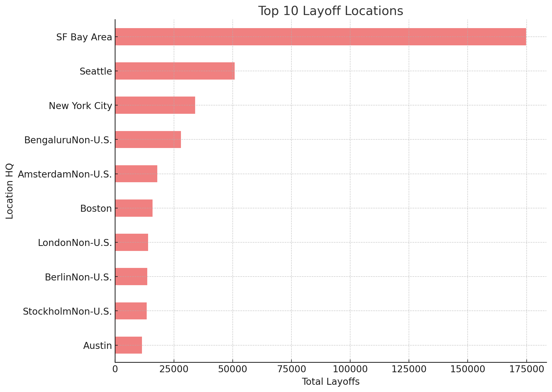Click the 100000 tick label
Viewport: 552px width, 392px height.
point(350,369)
